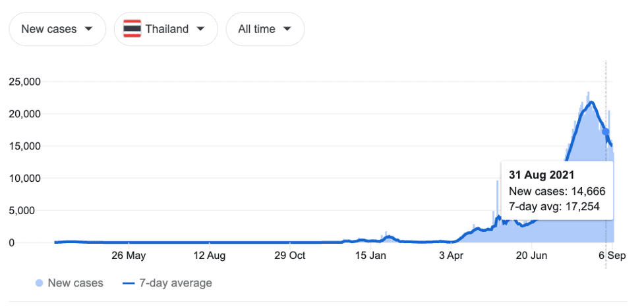644x307 pixels.
Task: Toggle the New cases legend text
Action: click(x=76, y=283)
